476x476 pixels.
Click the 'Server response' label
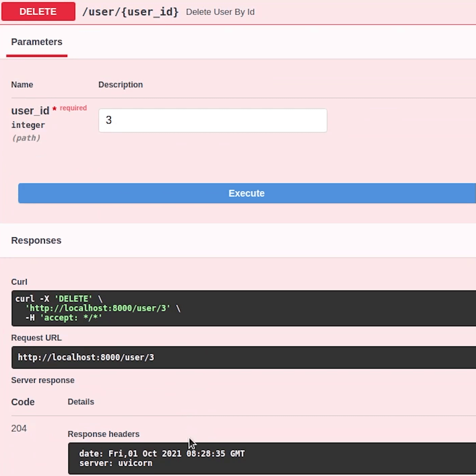pyautogui.click(x=43, y=380)
